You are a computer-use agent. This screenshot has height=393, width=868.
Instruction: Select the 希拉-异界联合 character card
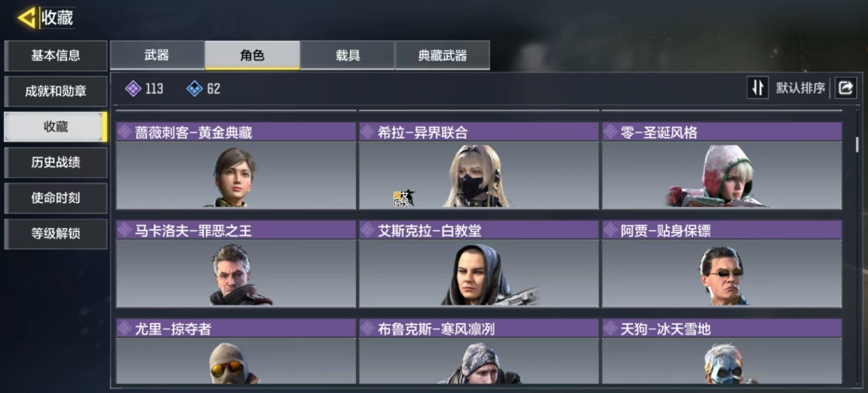click(x=479, y=165)
